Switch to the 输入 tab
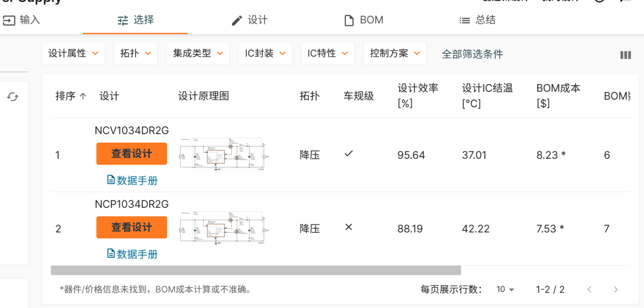The width and height of the screenshot is (644, 308). tap(21, 20)
